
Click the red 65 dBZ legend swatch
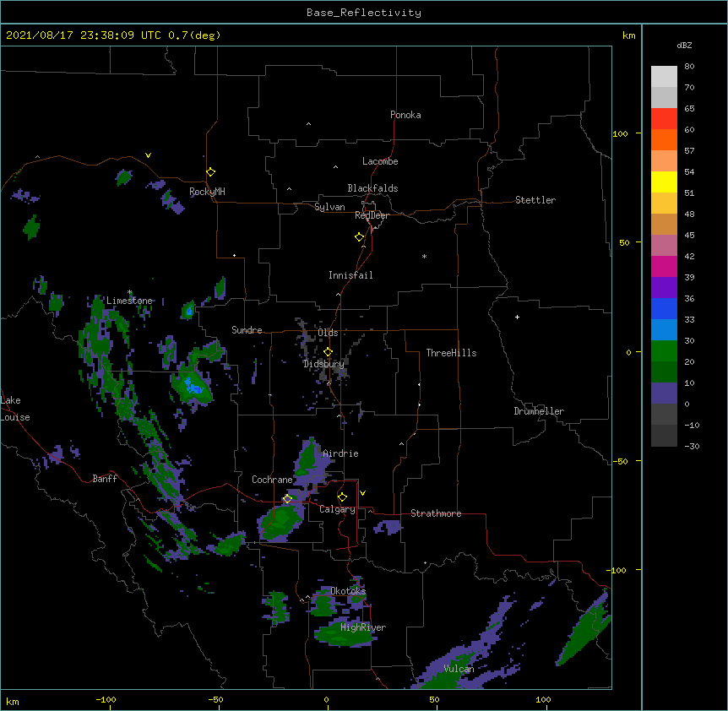(x=664, y=119)
